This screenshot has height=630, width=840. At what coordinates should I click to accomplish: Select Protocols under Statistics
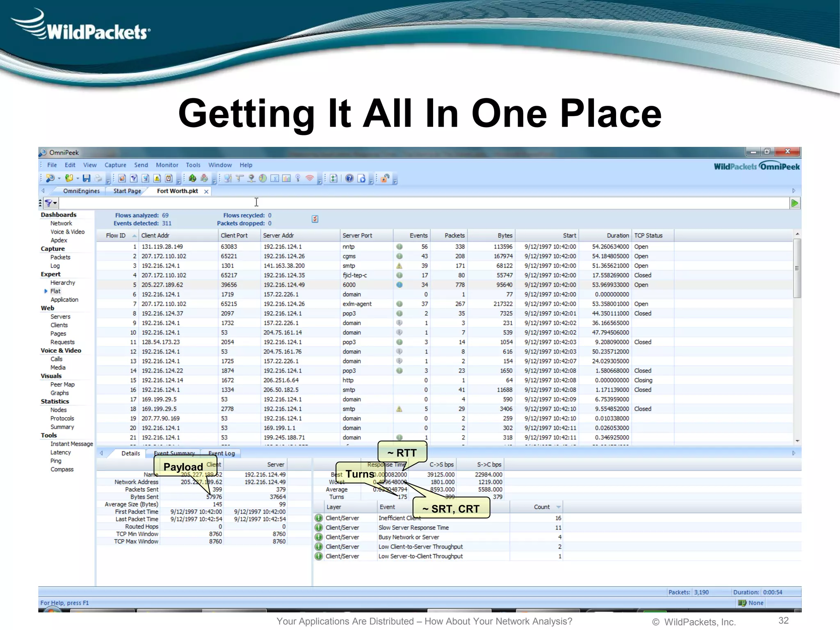coord(62,418)
